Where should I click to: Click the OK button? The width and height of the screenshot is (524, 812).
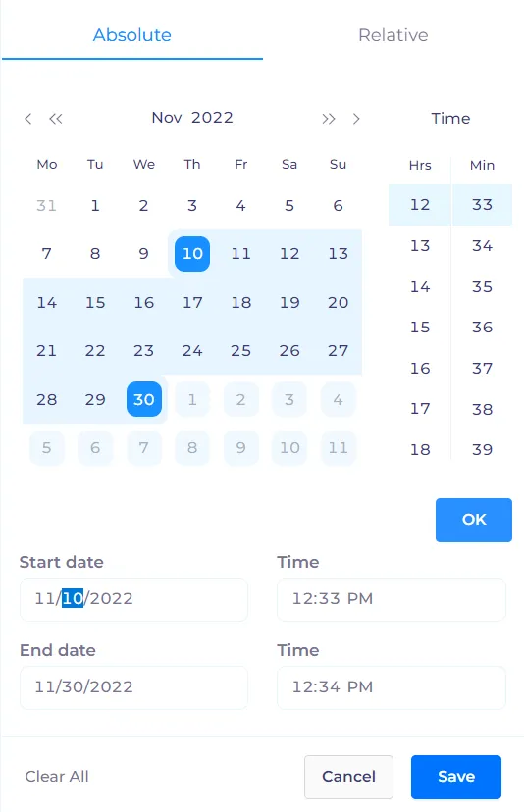[x=474, y=520]
